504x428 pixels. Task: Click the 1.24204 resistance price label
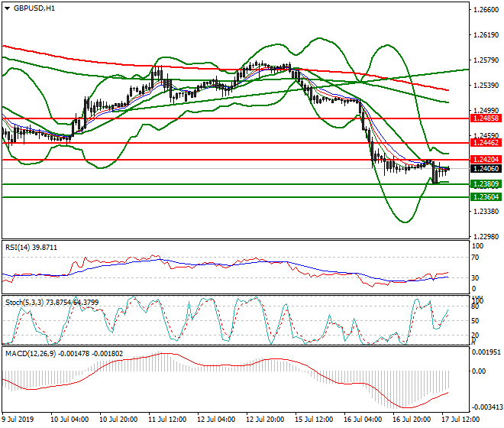486,159
